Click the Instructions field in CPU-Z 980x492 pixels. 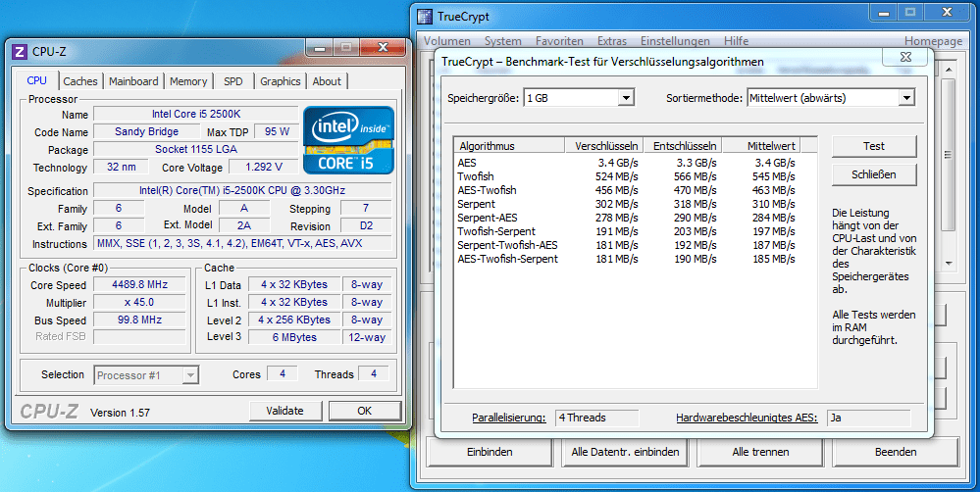point(243,243)
